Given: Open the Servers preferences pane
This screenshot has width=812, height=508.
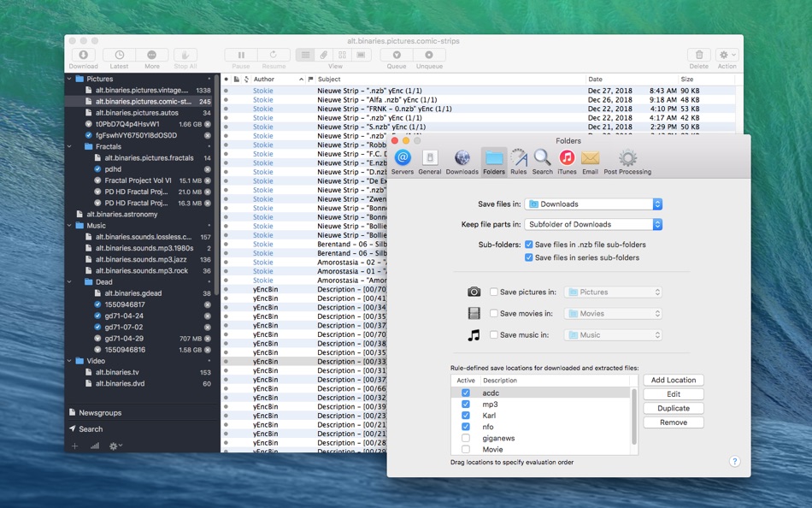Looking at the screenshot, I should point(403,159).
